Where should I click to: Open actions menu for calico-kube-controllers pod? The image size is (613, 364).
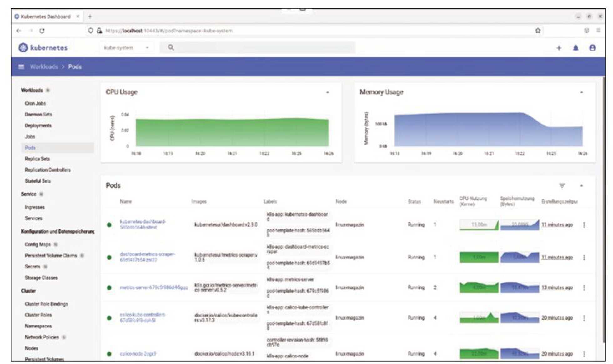click(x=584, y=318)
